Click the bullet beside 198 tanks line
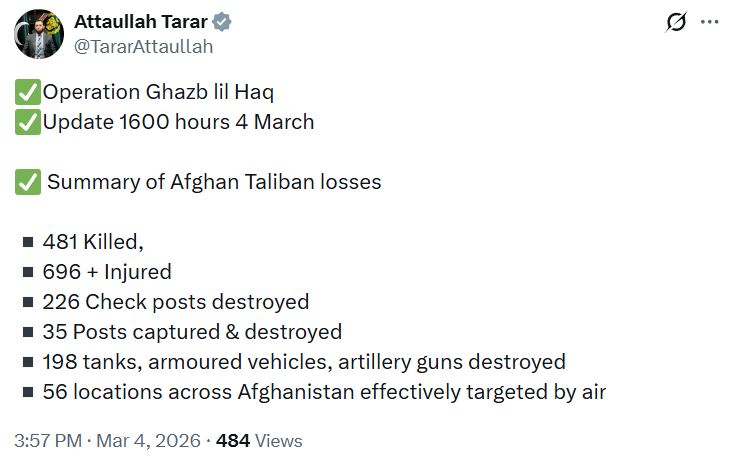This screenshot has height=462, width=732. tap(27, 362)
